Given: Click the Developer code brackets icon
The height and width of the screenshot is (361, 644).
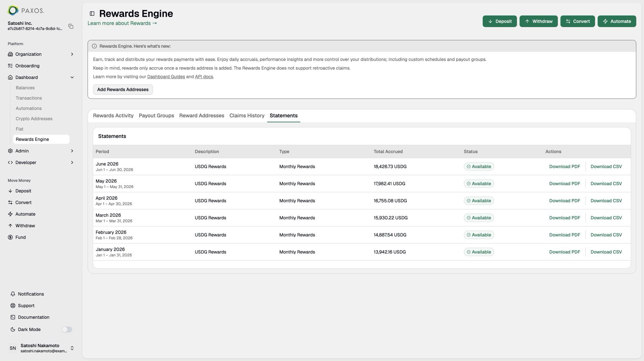Looking at the screenshot, I should pyautogui.click(x=10, y=162).
